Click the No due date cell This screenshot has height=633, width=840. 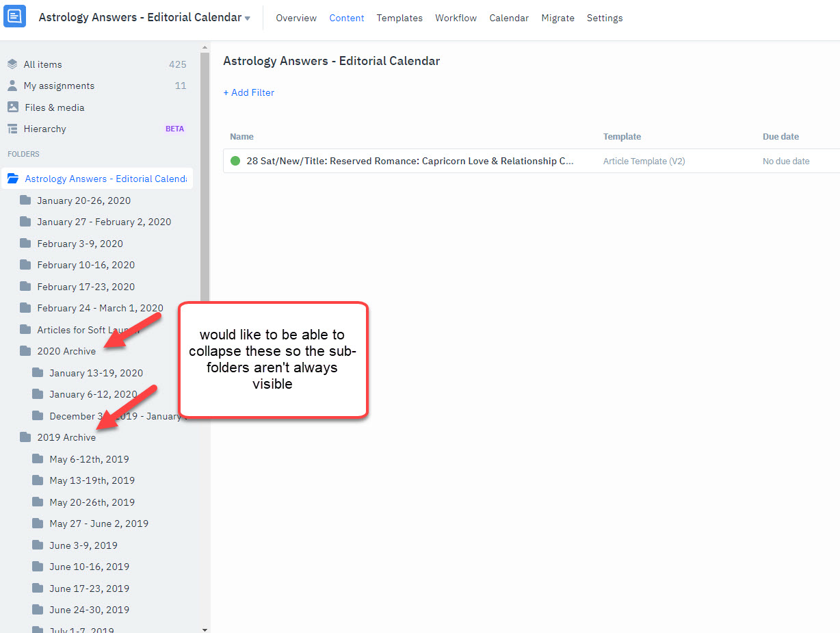[786, 162]
